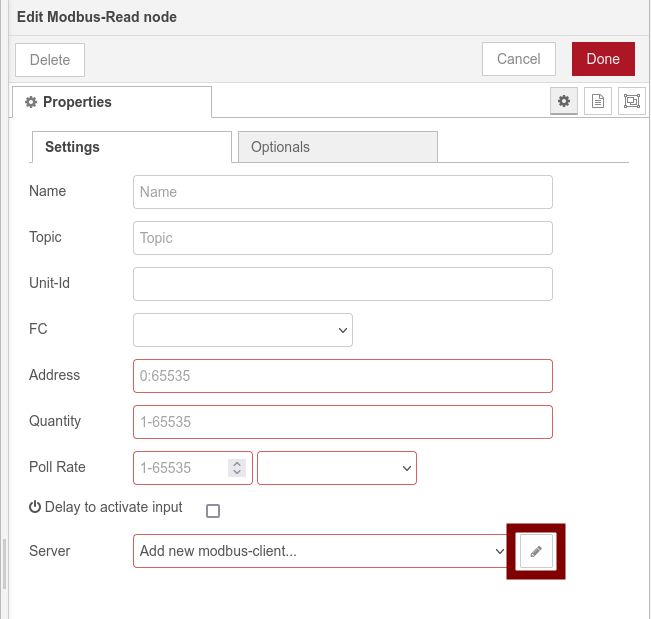Click power icon beside Delay to activate

[x=35, y=507]
